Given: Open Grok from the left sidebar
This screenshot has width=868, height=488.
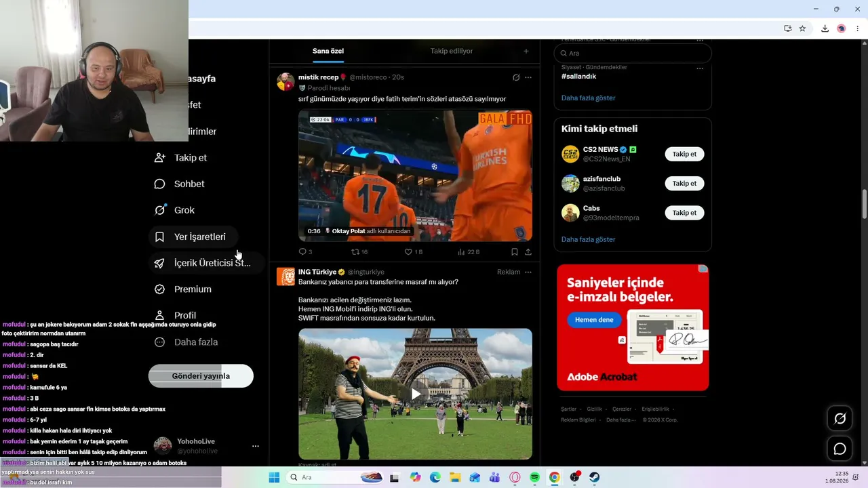Looking at the screenshot, I should pyautogui.click(x=174, y=210).
